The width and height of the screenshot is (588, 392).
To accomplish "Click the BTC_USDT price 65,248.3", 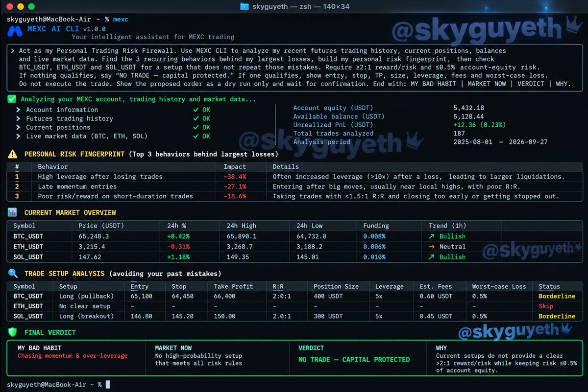I will coord(94,236).
